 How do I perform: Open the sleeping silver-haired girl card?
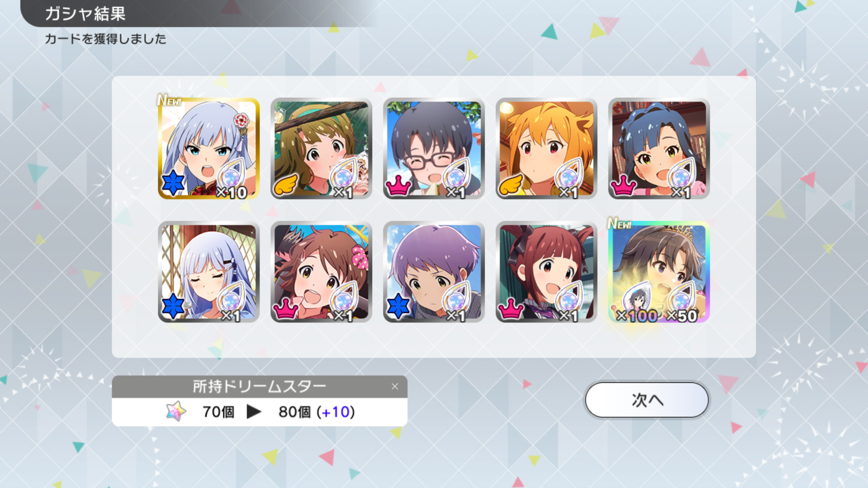(208, 272)
